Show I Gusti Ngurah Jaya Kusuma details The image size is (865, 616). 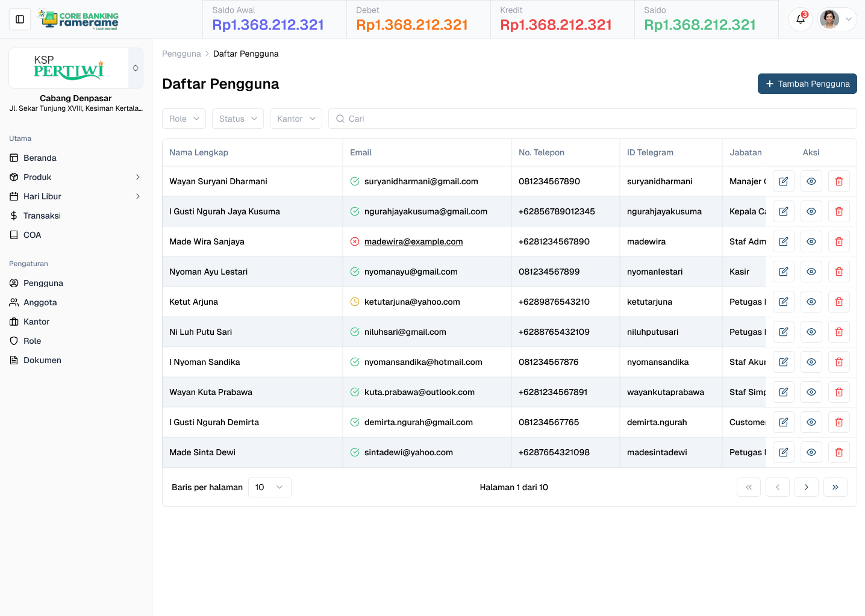coord(811,211)
